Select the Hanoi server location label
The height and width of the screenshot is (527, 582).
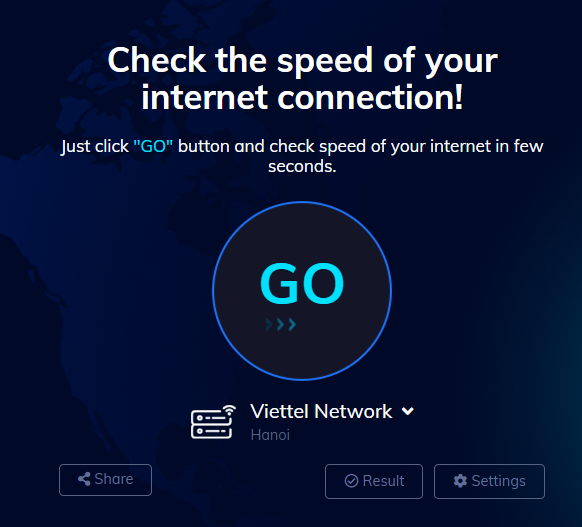pos(270,435)
